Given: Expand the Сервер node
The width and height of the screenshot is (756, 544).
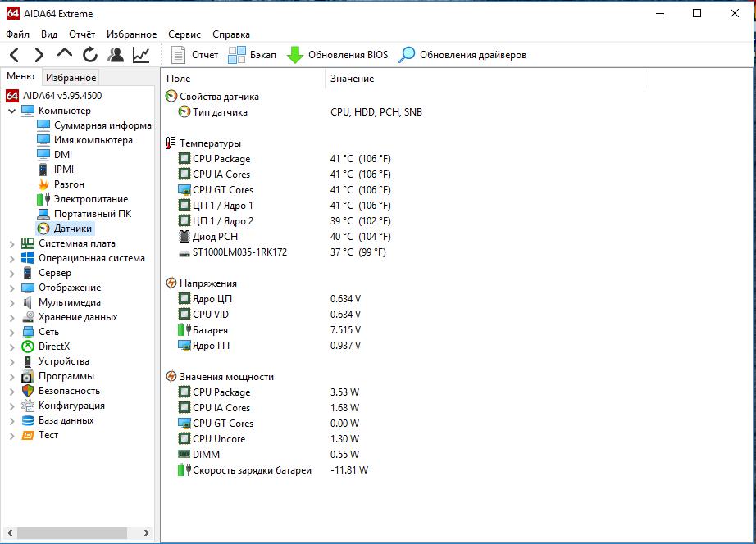Looking at the screenshot, I should tap(12, 273).
